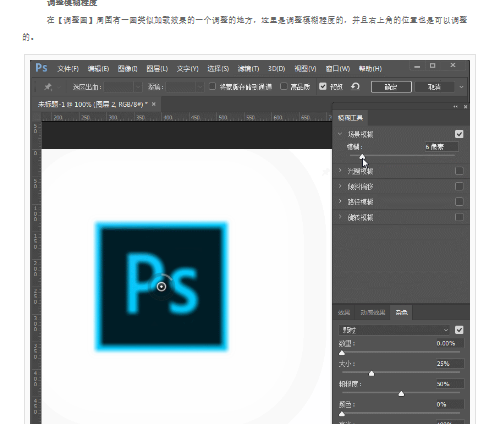Enable the Path Blur checkbox (fourth blur row)
This screenshot has width=499, height=424.
point(459,202)
